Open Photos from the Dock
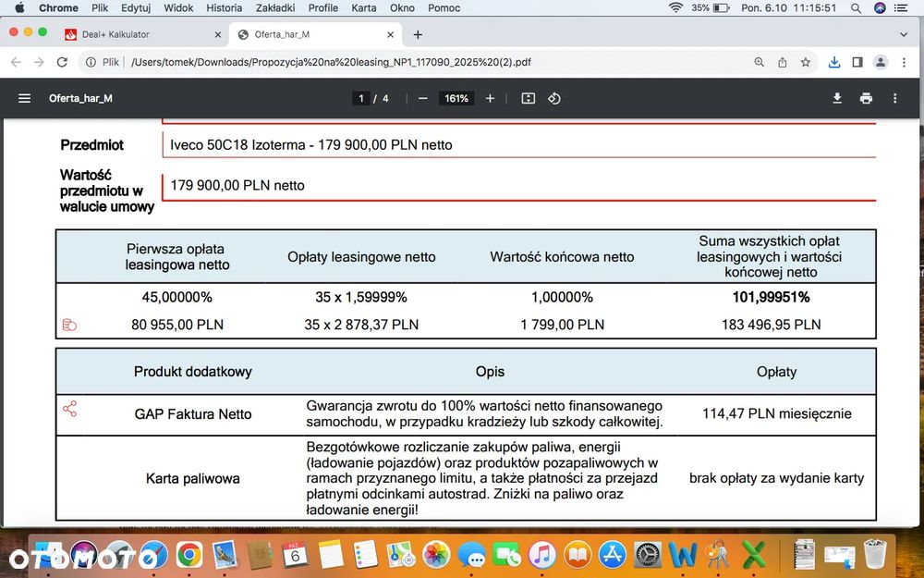The width and height of the screenshot is (924, 578). click(x=437, y=554)
